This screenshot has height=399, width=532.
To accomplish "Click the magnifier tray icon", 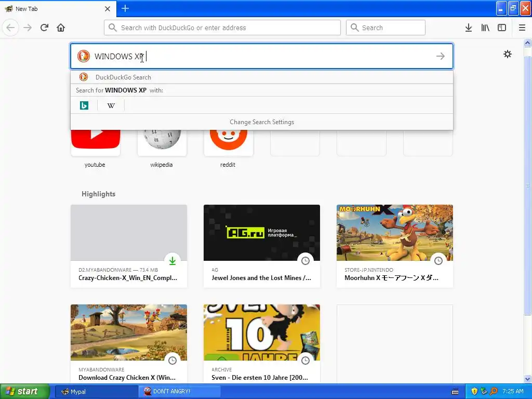I will [494, 391].
